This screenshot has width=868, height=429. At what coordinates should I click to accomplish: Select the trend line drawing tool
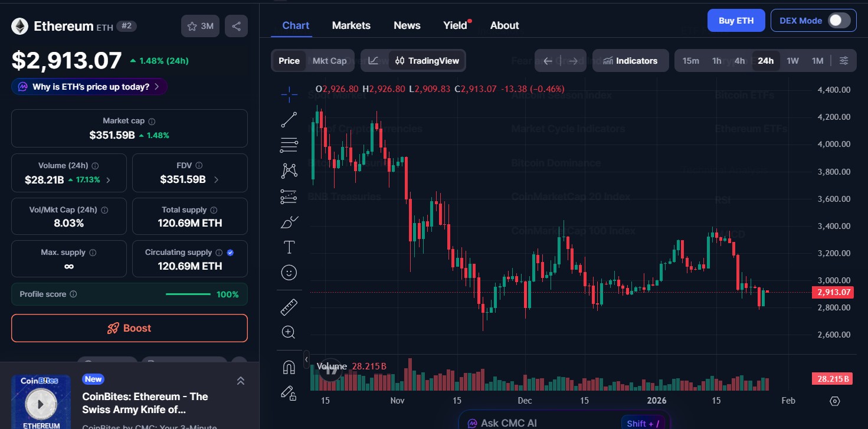click(x=289, y=119)
